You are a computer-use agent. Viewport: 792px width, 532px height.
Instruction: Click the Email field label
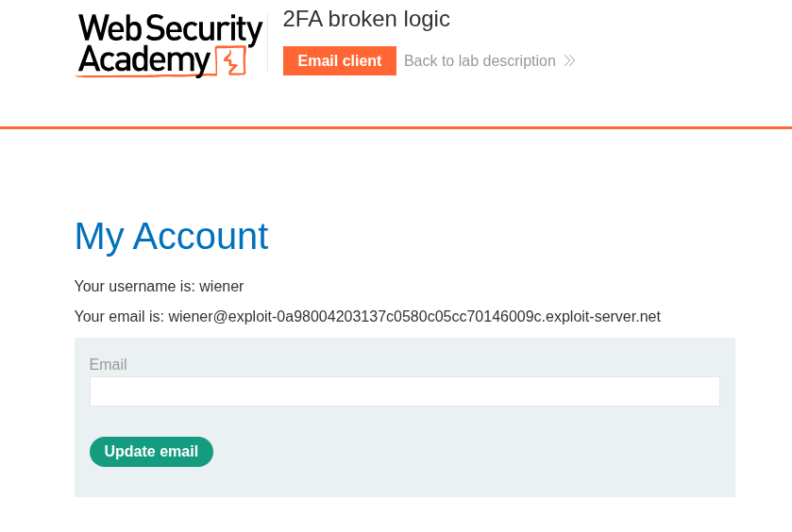click(108, 365)
